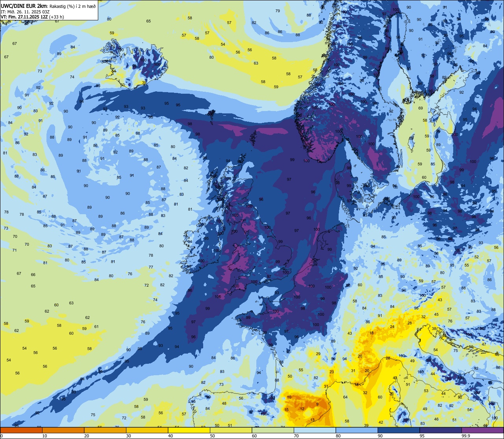Viewport: 504px width, 439px height.
Task: Click the map value '13'
Action: click(x=312, y=420)
